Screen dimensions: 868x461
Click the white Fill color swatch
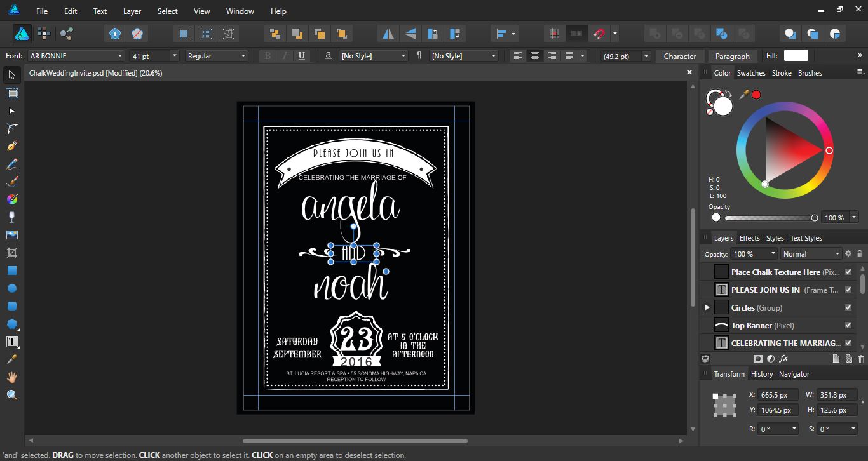pyautogui.click(x=796, y=56)
